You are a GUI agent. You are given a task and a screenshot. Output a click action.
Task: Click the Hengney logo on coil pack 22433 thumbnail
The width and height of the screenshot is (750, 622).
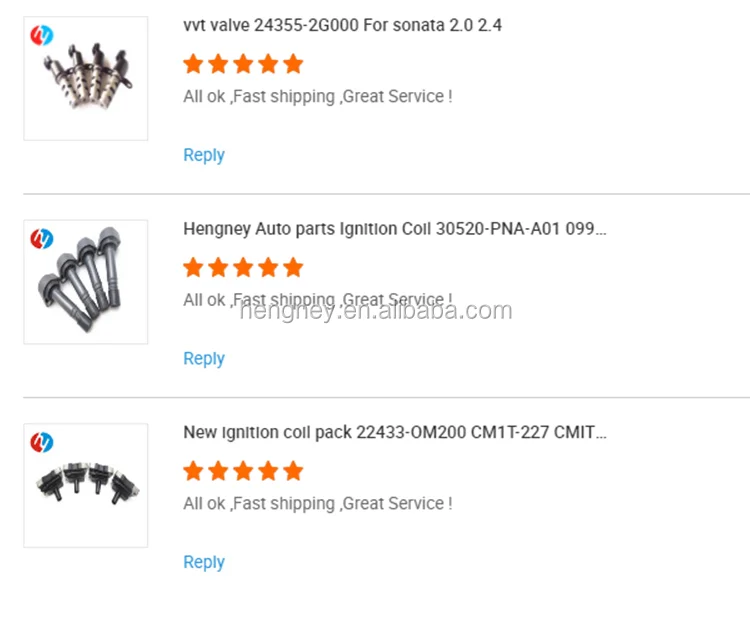(x=42, y=442)
